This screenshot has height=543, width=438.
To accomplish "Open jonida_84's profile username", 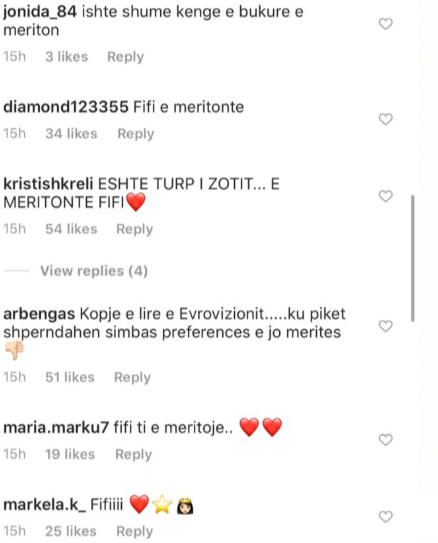I will point(40,12).
